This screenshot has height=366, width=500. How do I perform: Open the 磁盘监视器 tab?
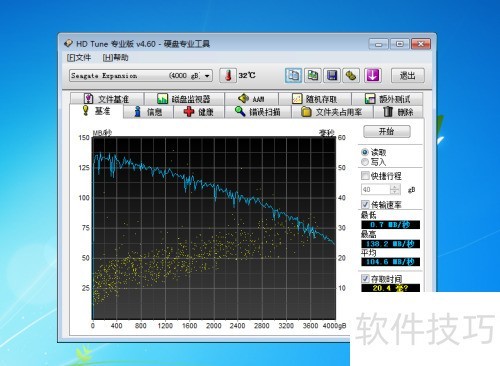pyautogui.click(x=184, y=99)
